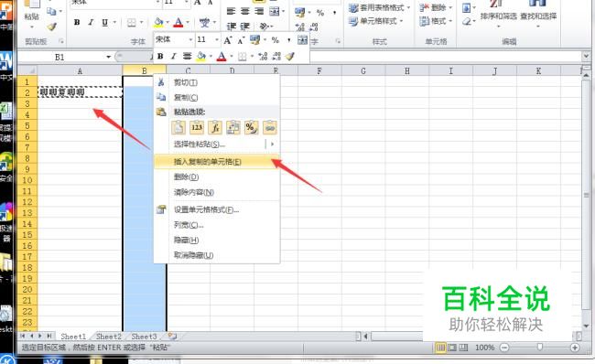The image size is (595, 364).
Task: Click mini toolbar Format Painter brush
Action: point(290,57)
